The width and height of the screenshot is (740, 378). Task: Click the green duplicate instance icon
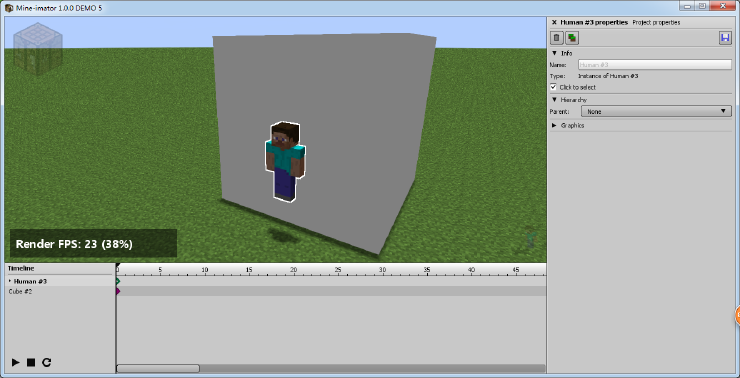[572, 38]
